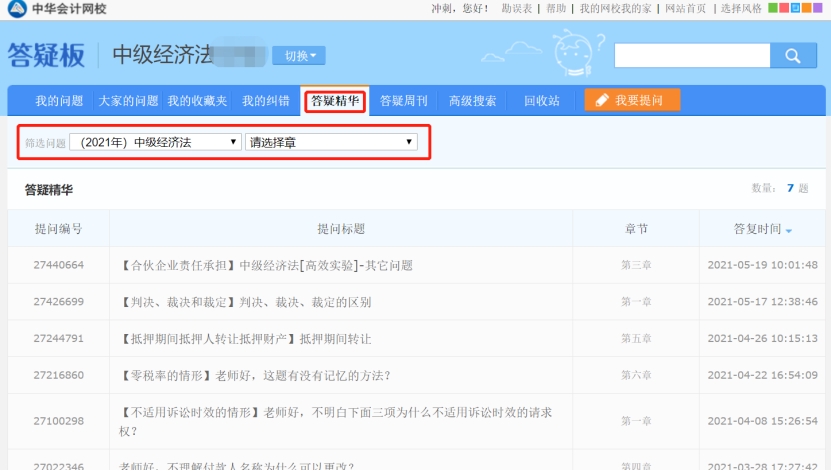Open the 请选择章 chapter dropdown

(x=330, y=142)
